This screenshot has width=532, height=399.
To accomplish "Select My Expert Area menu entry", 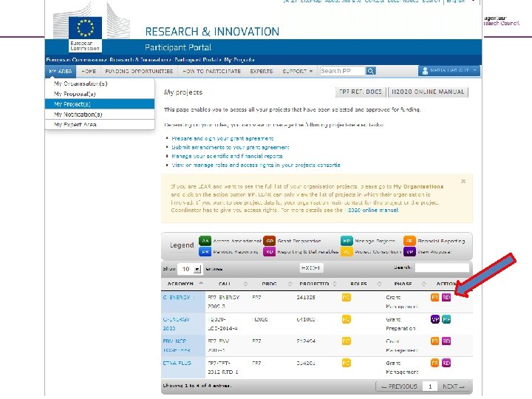I will point(100,125).
